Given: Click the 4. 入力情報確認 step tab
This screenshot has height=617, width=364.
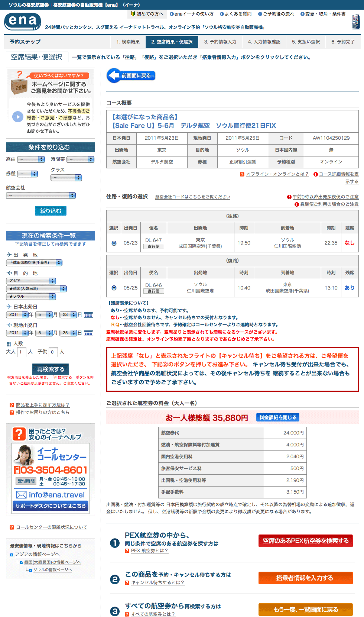Looking at the screenshot, I should (x=264, y=42).
